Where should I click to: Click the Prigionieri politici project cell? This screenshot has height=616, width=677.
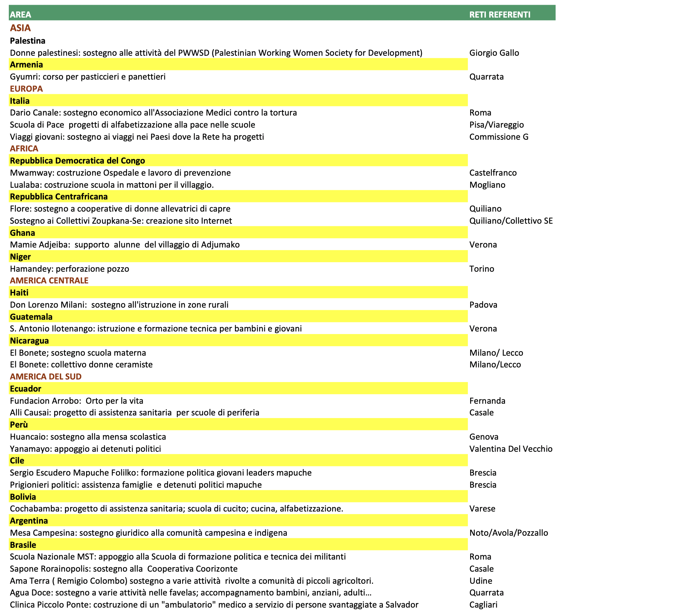pos(136,485)
